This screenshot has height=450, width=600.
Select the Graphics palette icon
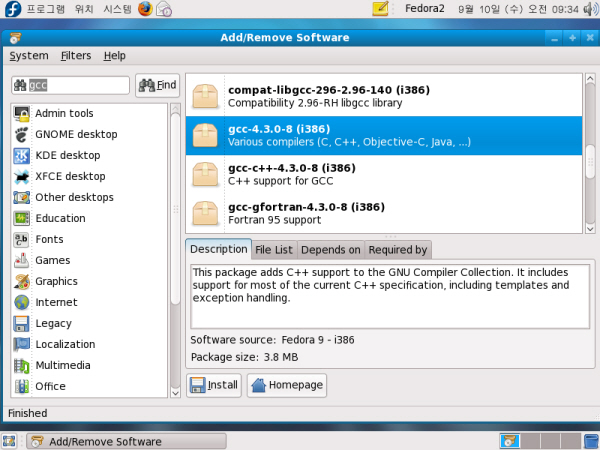21,282
